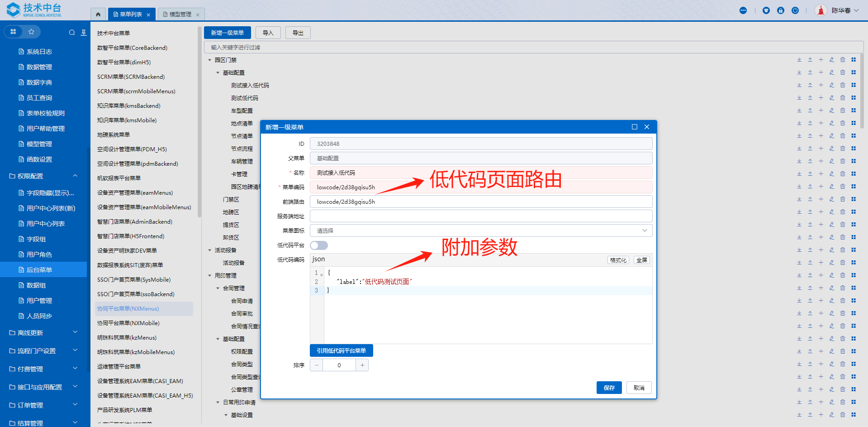The height and width of the screenshot is (427, 868).
Task: Click the lock screen icon in header
Action: (x=780, y=10)
